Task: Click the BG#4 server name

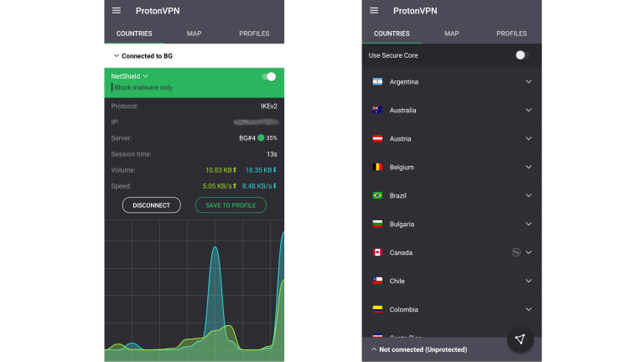Action: 247,138
